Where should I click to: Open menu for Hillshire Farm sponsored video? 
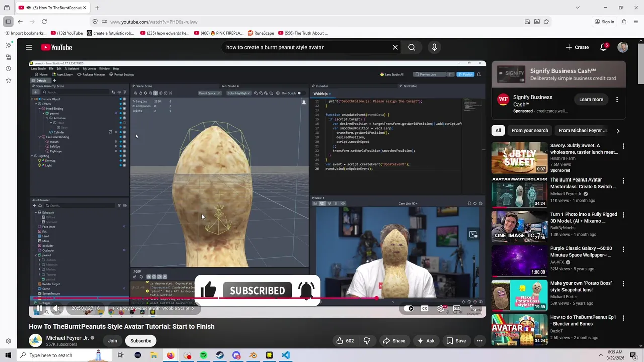tap(623, 146)
